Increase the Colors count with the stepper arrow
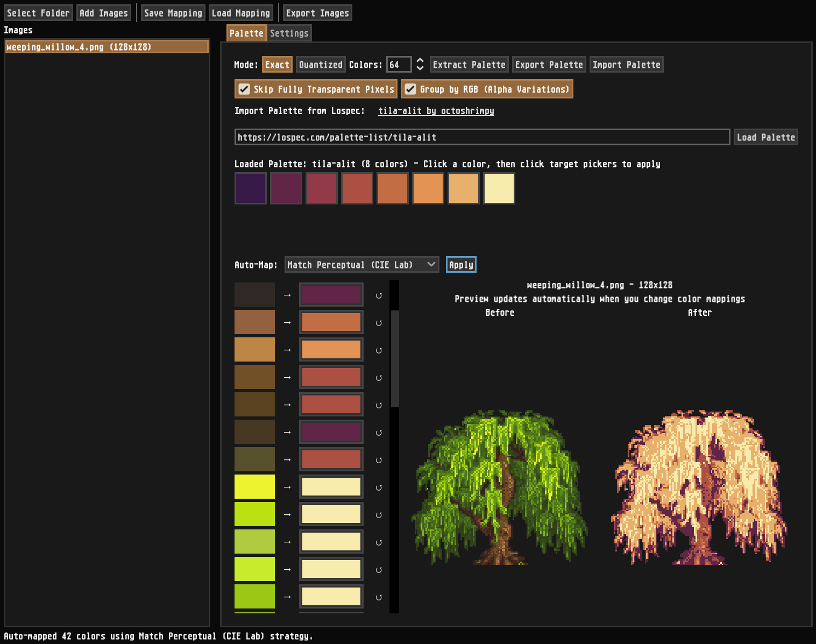 click(x=420, y=61)
